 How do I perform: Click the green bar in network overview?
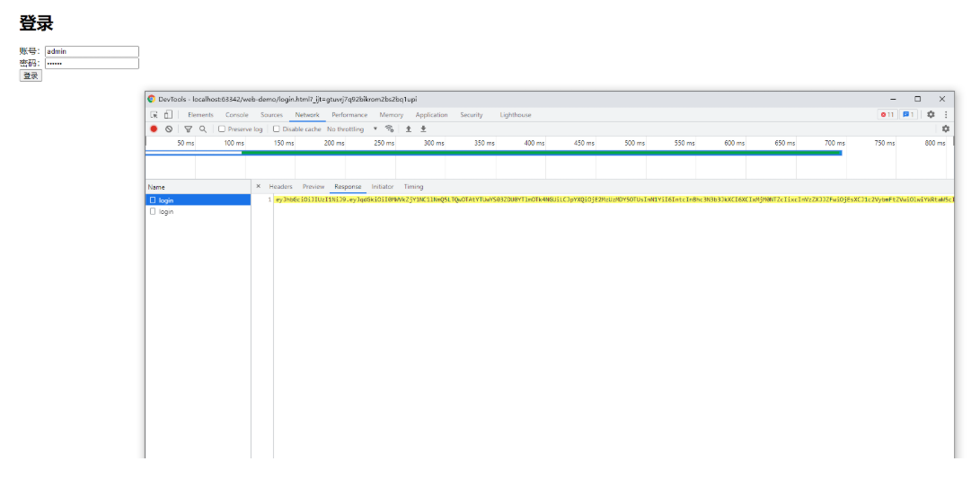coord(542,153)
